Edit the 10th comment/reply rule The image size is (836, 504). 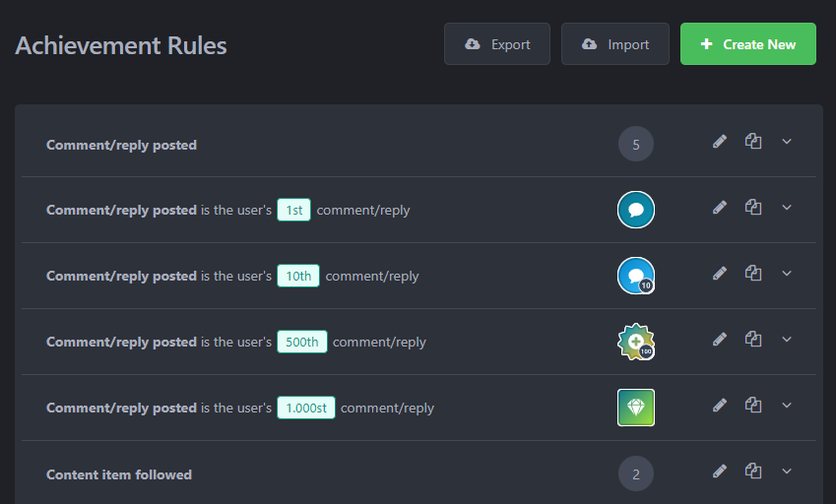point(720,274)
